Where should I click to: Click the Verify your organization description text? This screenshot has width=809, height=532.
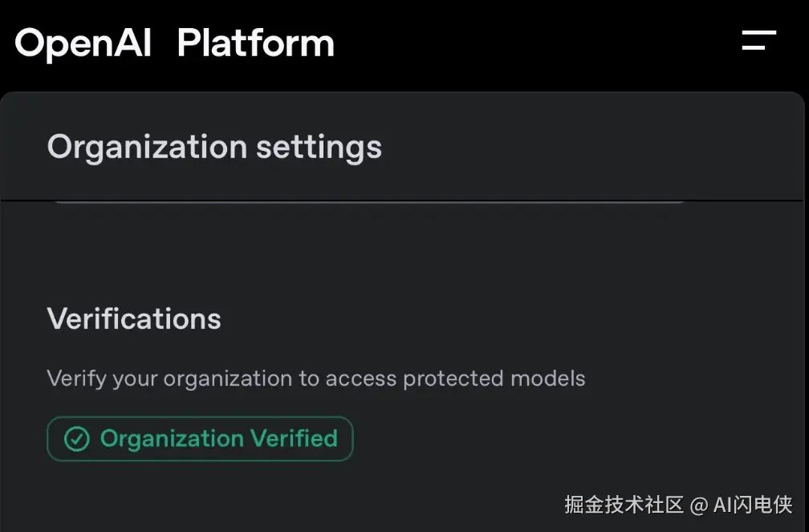[x=315, y=378]
